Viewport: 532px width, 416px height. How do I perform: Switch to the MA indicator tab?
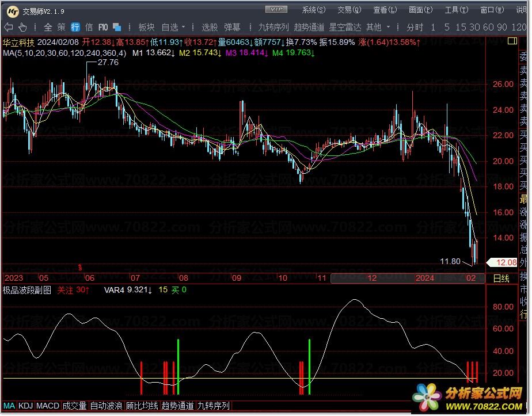pyautogui.click(x=9, y=406)
